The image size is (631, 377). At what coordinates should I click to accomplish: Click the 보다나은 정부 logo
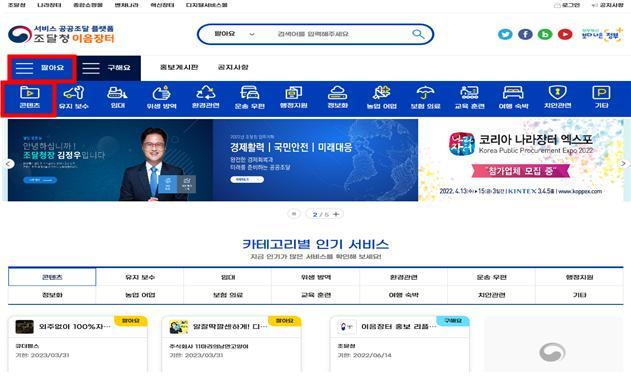click(602, 34)
